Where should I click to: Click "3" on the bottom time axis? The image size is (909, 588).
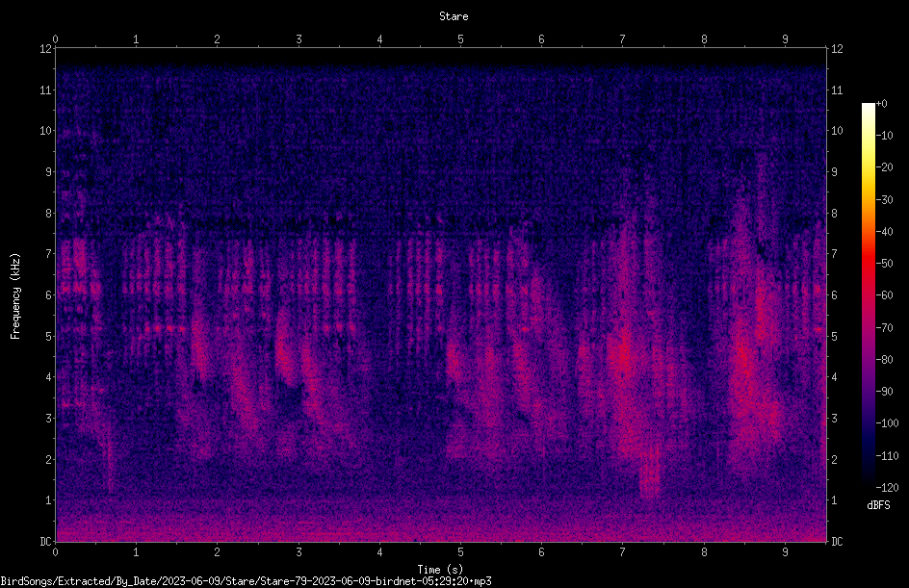(x=299, y=552)
